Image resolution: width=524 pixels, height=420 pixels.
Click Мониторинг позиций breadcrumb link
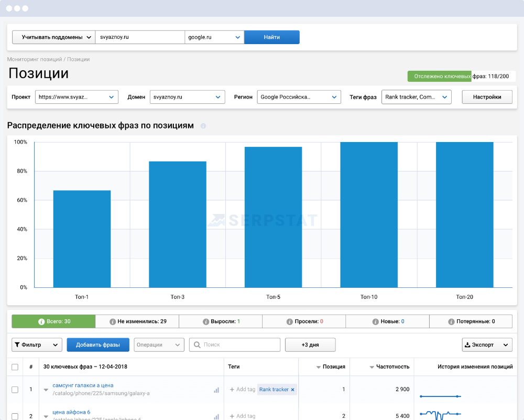tap(35, 59)
